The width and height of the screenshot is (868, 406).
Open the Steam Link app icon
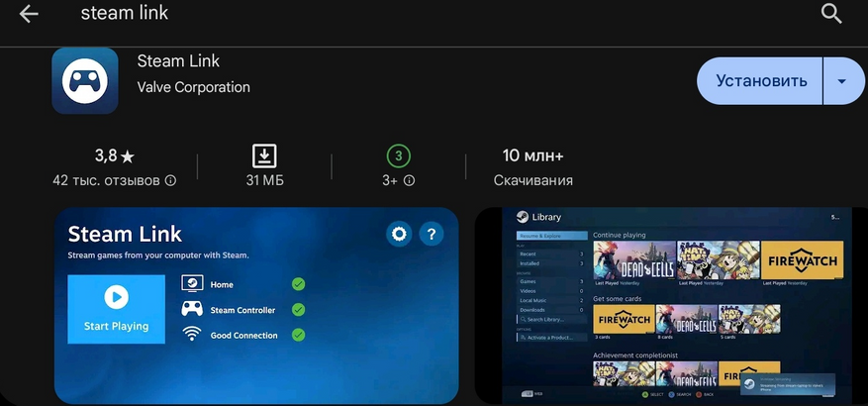pyautogui.click(x=85, y=81)
